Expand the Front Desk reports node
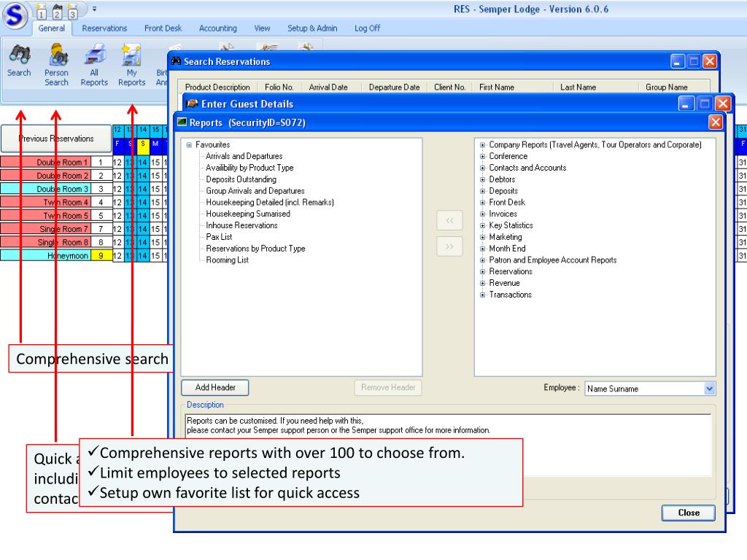747x560 pixels. click(x=483, y=203)
